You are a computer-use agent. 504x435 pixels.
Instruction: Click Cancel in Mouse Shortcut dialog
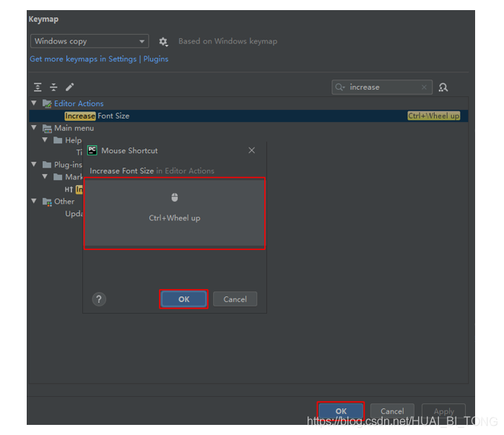235,299
